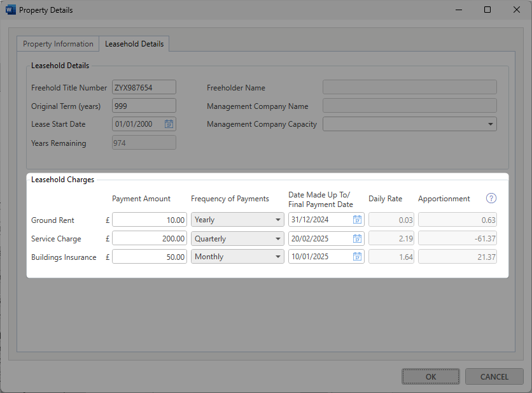Image resolution: width=532 pixels, height=393 pixels.
Task: Click the Freeholder Name field
Action: click(x=409, y=88)
